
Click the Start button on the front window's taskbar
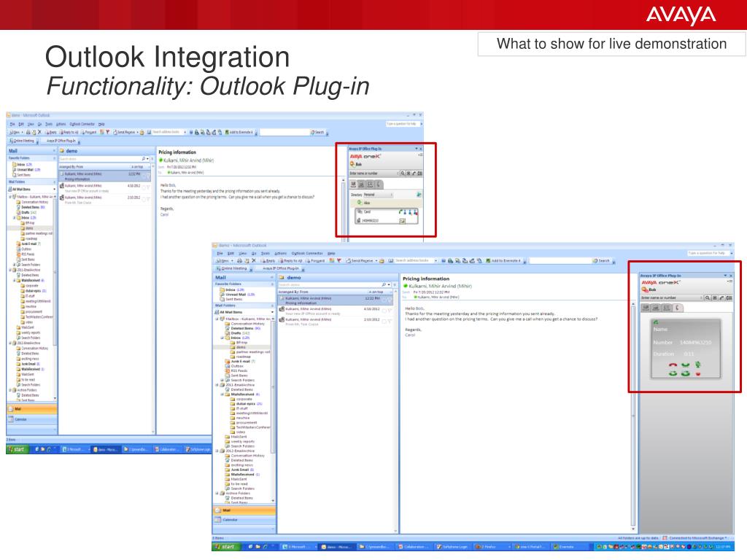[x=225, y=547]
